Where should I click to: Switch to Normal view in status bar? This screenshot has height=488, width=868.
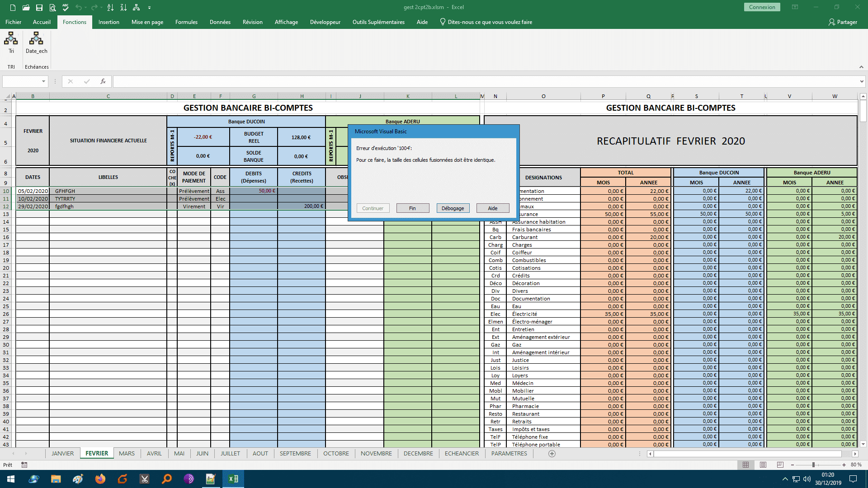tap(745, 465)
